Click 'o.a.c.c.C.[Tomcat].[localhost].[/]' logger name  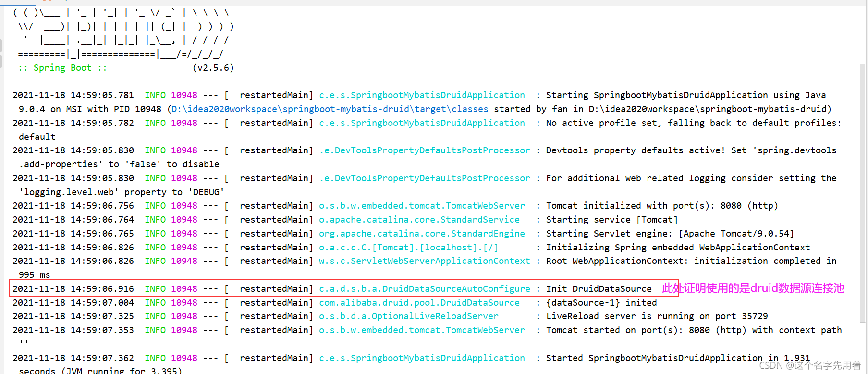(x=409, y=248)
